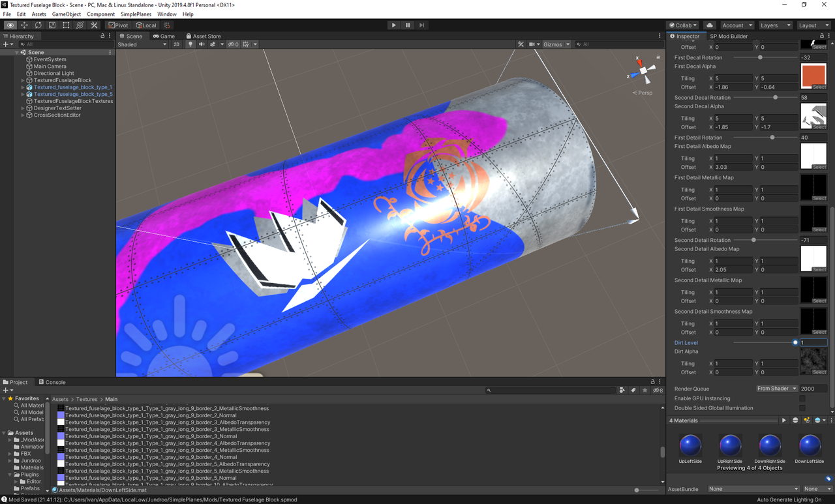The height and width of the screenshot is (504, 835).
Task: Open the Component menu
Action: tap(100, 14)
